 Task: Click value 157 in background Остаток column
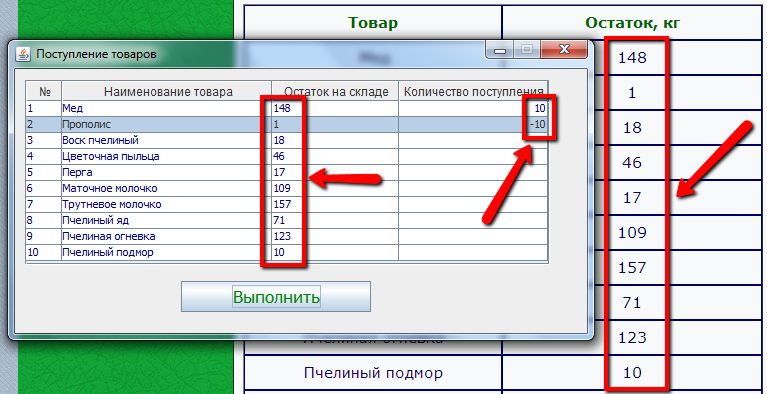coord(632,268)
